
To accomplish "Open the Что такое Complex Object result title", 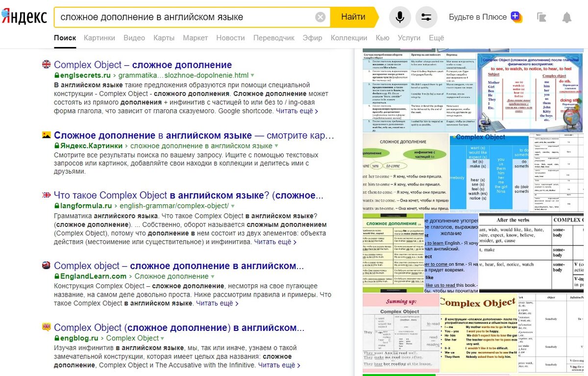I will pyautogui.click(x=189, y=196).
